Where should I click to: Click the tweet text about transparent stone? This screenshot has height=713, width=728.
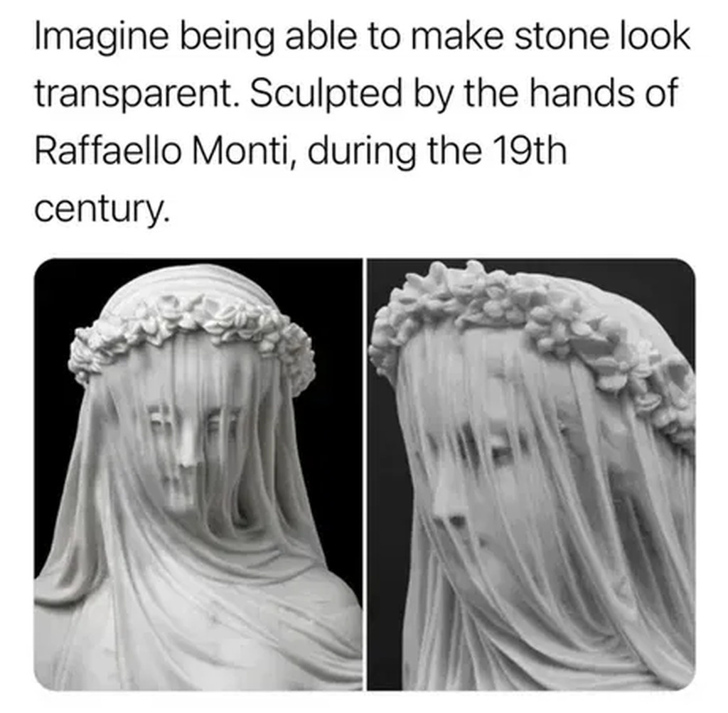pyautogui.click(x=362, y=122)
